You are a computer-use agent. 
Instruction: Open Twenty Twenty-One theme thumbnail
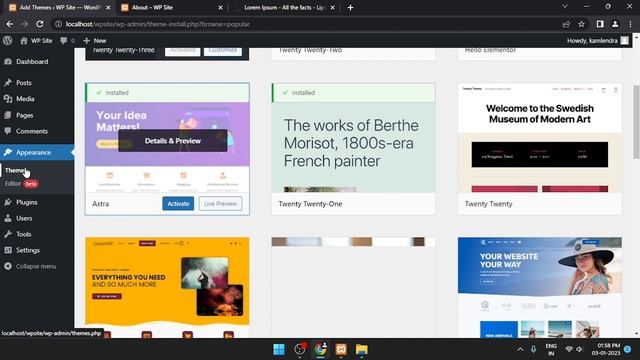(x=353, y=138)
